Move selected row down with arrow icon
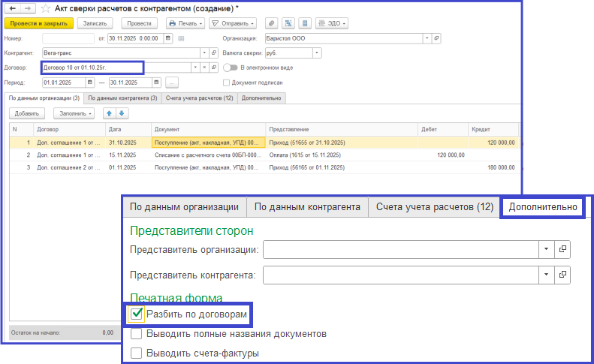 tap(122, 113)
